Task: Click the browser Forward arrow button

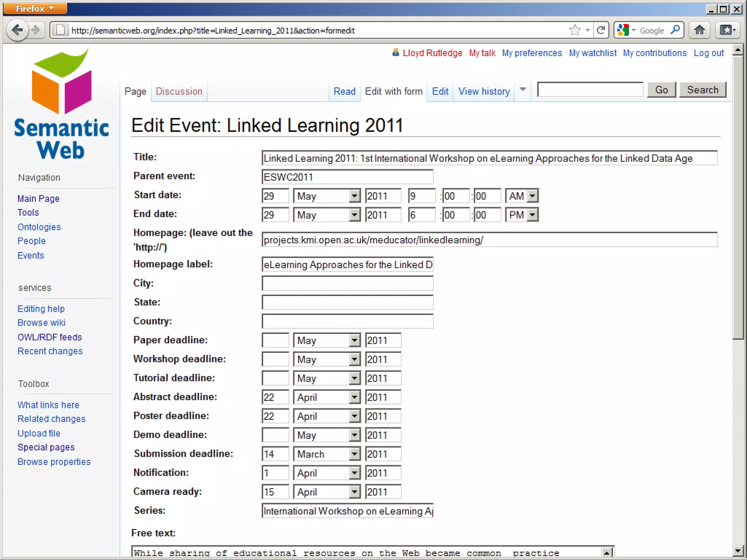Action: click(36, 30)
